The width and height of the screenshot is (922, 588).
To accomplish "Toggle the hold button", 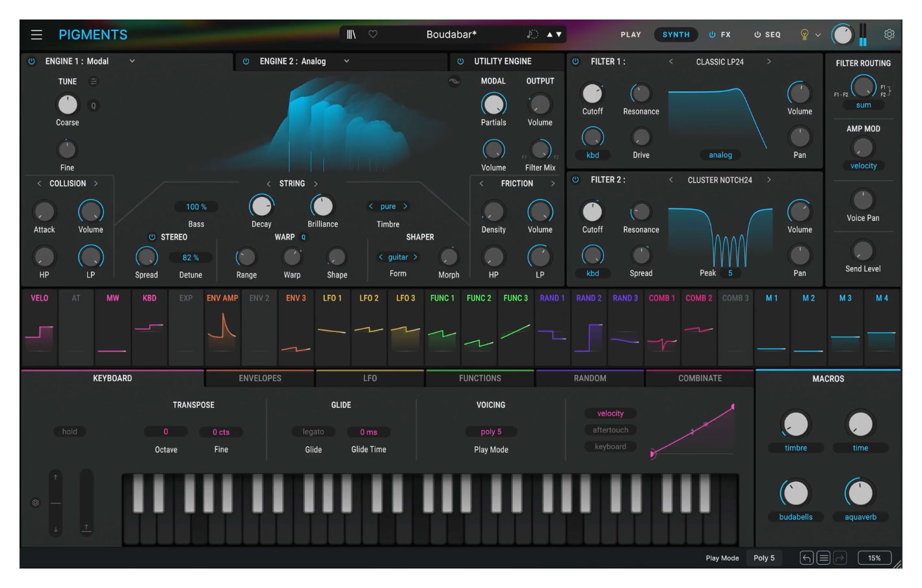I will point(70,431).
